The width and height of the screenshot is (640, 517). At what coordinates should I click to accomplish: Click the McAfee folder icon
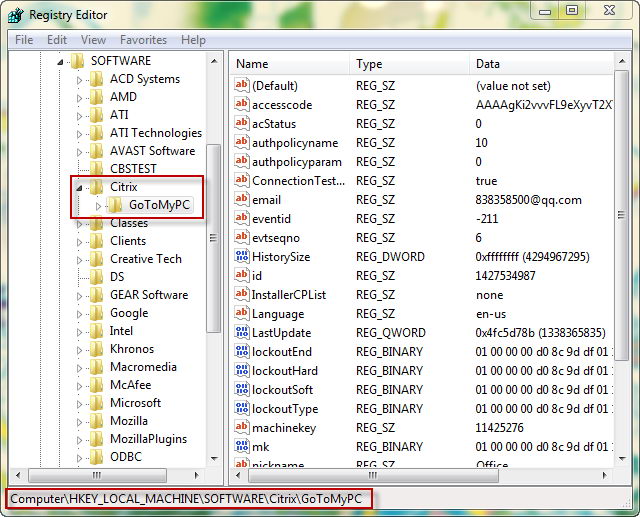(x=96, y=385)
